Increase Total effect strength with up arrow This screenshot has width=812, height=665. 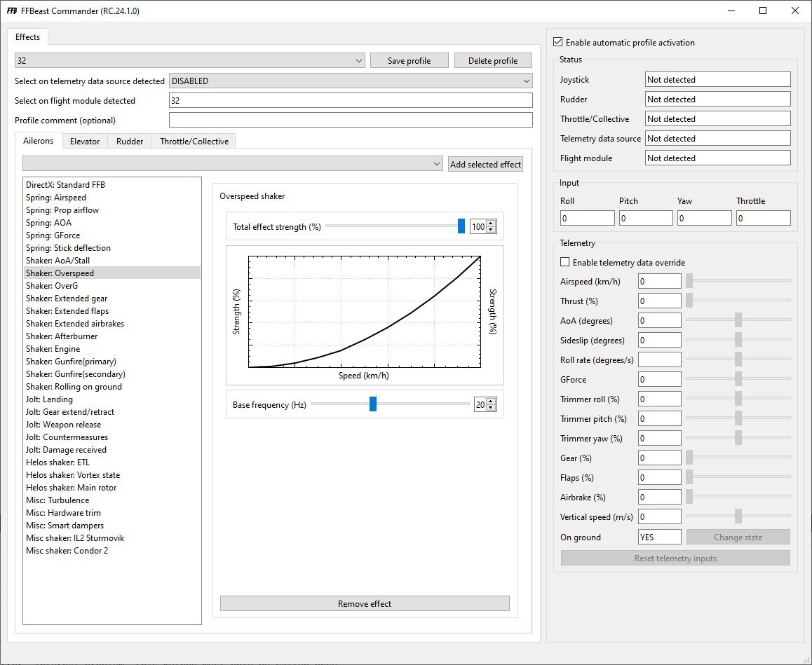(x=491, y=224)
